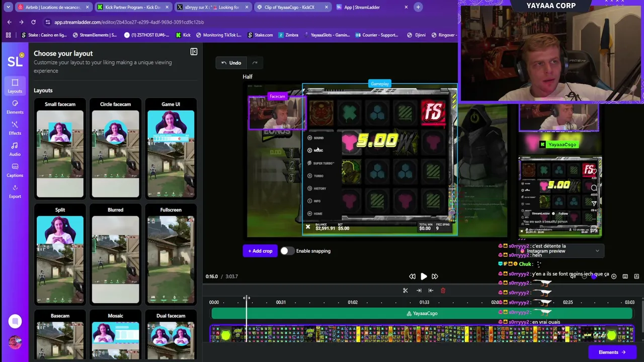Screen dimensions: 644x362
Task: Select the App | StreamLadder tab
Action: 372,7
